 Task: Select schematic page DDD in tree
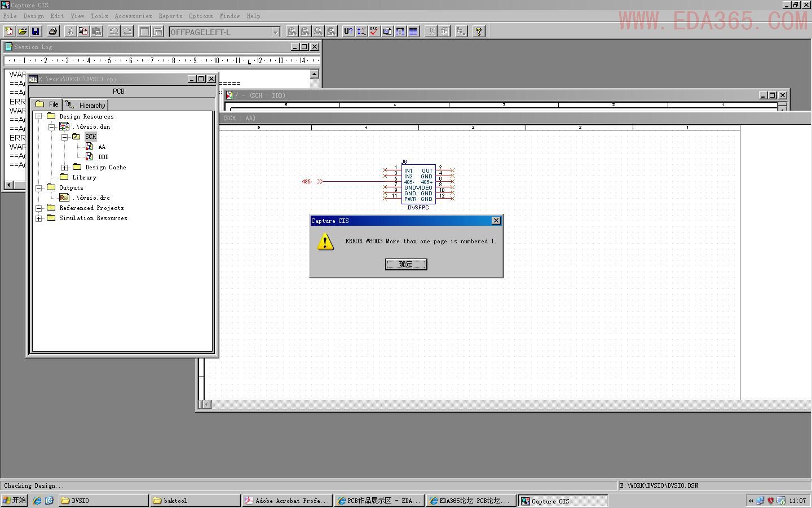click(x=103, y=157)
